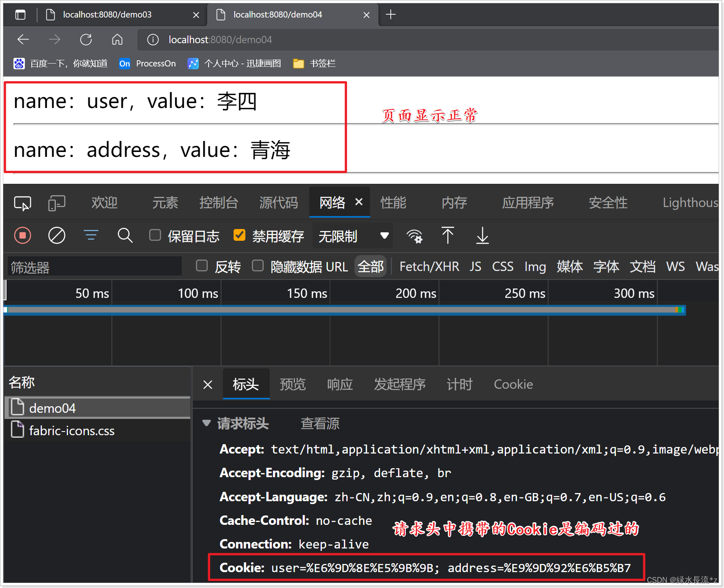Click the tab actions icon at top-left

(20, 15)
